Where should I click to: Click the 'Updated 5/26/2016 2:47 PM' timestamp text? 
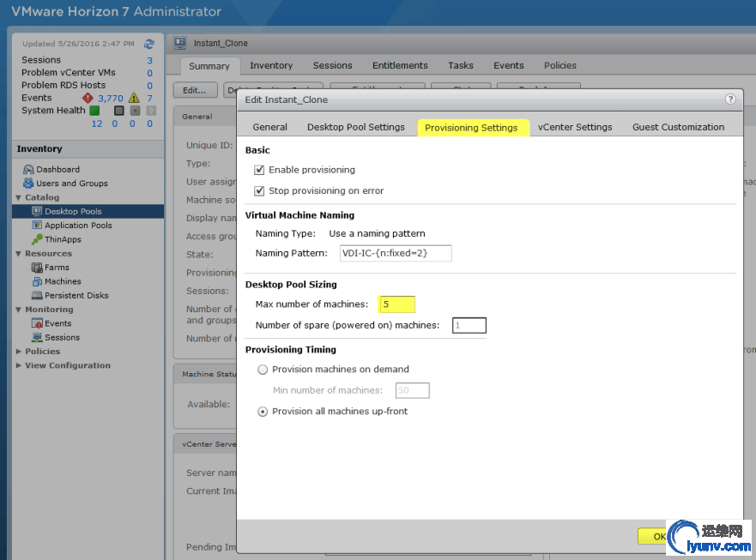78,44
